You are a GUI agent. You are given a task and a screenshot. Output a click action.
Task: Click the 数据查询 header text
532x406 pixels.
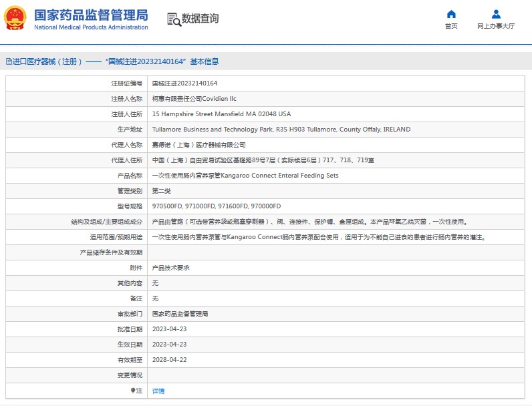(200, 19)
